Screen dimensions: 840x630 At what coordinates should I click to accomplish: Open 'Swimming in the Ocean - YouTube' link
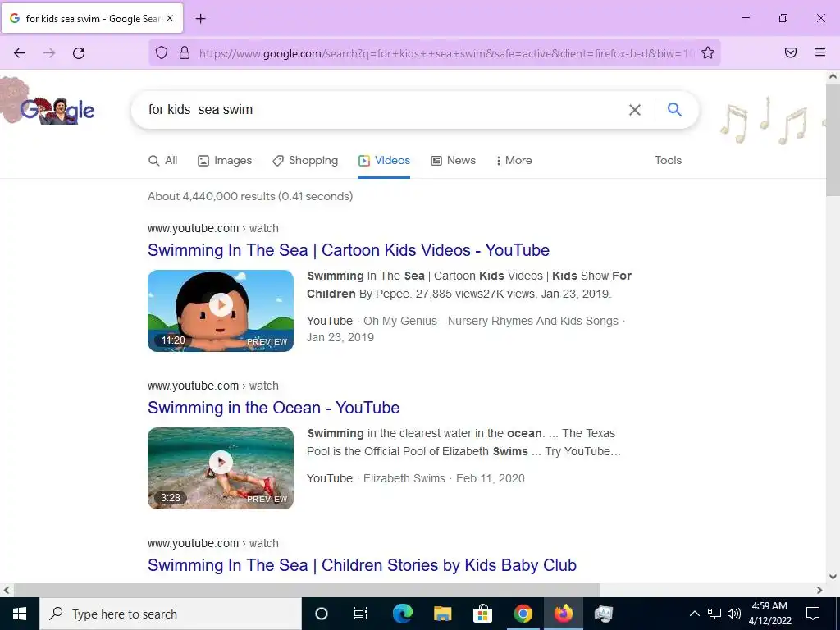point(274,408)
